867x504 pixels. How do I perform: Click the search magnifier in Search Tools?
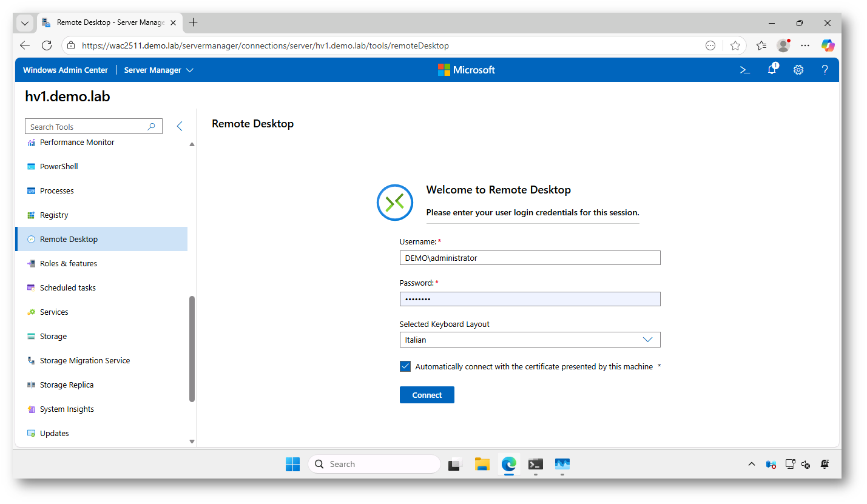point(152,127)
